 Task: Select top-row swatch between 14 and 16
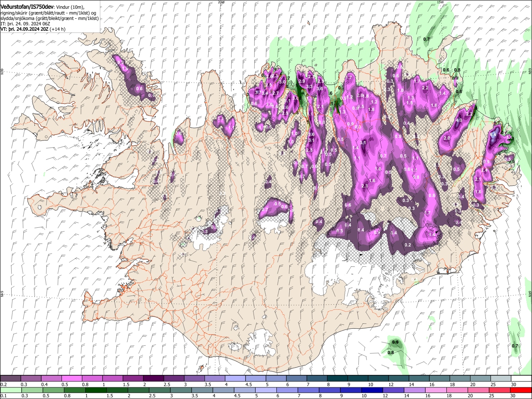click(419, 379)
